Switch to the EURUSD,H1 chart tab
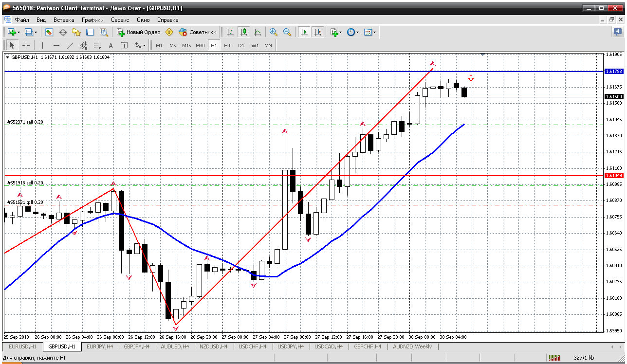The image size is (627, 364). pyautogui.click(x=22, y=347)
